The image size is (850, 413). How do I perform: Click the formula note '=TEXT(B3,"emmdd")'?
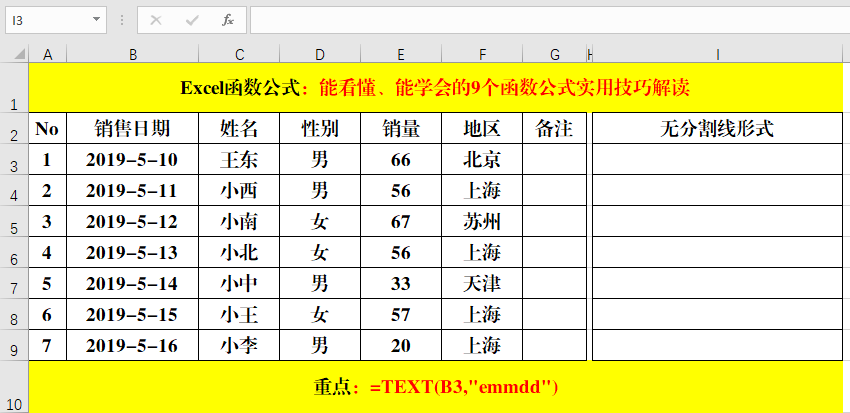464,387
